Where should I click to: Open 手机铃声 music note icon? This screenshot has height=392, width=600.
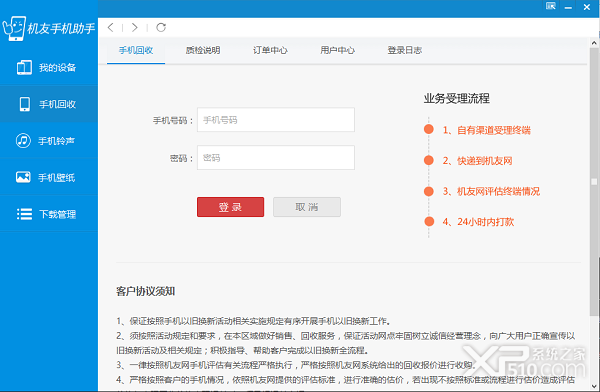[23, 140]
